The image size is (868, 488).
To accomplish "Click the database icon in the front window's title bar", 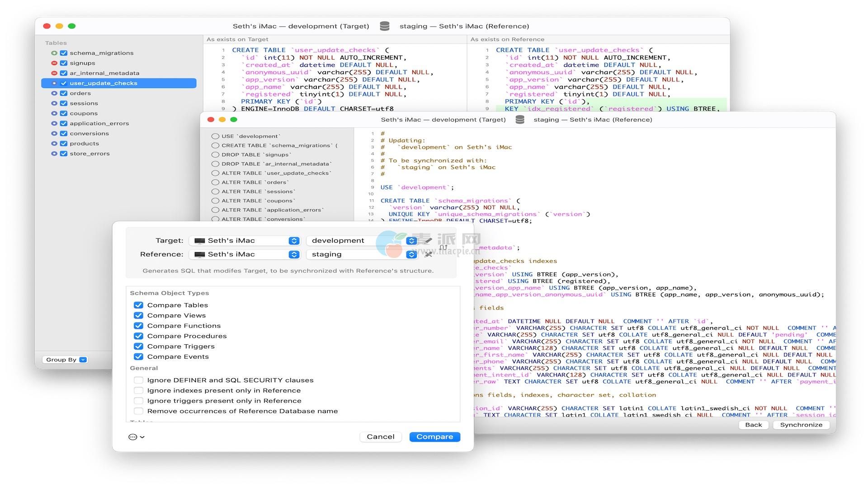I will pos(520,120).
